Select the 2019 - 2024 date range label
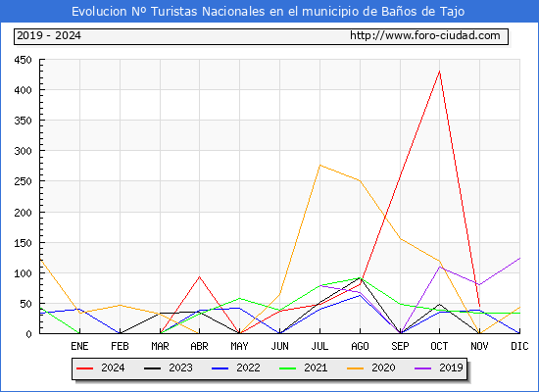 coord(49,35)
